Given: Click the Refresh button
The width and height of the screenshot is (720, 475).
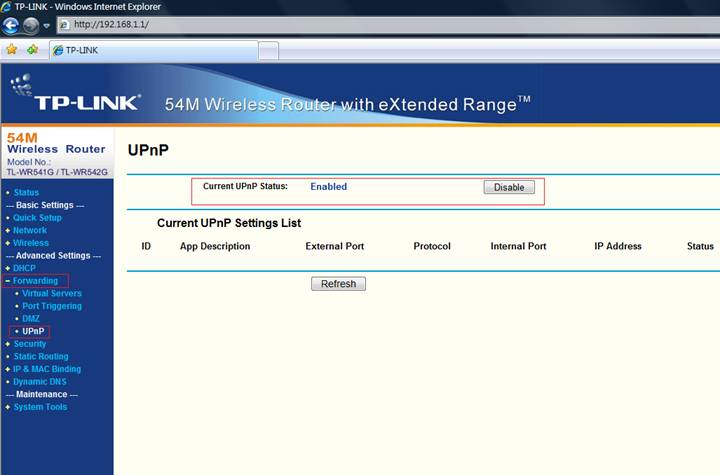Looking at the screenshot, I should (x=338, y=283).
